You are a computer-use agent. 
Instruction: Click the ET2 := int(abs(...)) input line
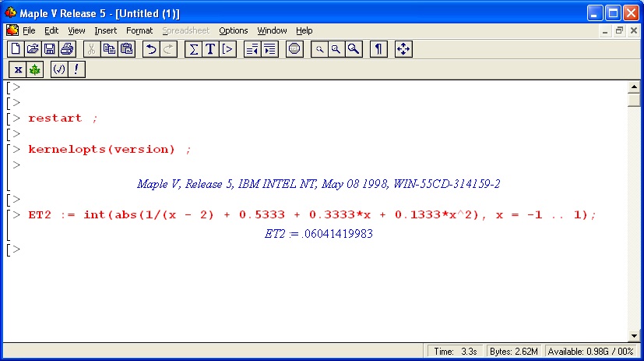click(311, 214)
